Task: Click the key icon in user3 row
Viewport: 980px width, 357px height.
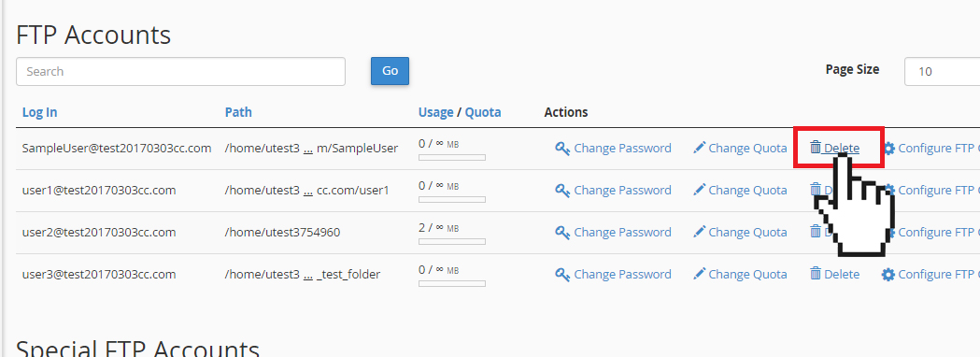Action: (x=562, y=275)
